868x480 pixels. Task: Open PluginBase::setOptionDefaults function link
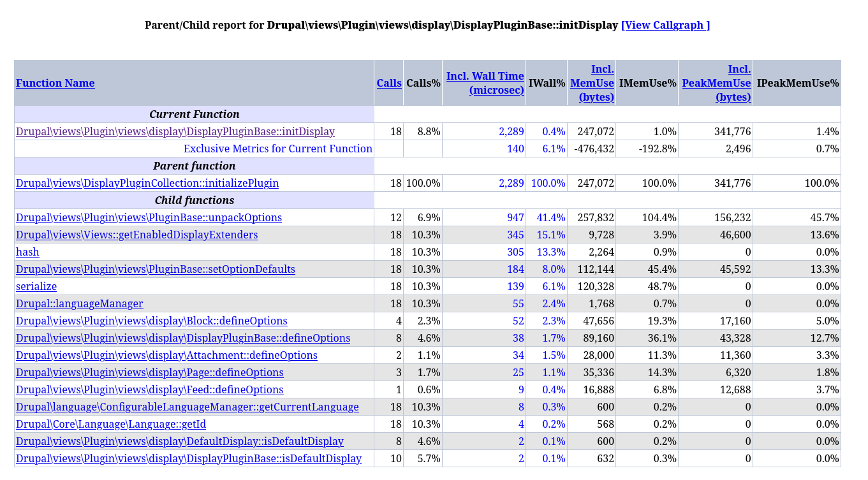(156, 269)
